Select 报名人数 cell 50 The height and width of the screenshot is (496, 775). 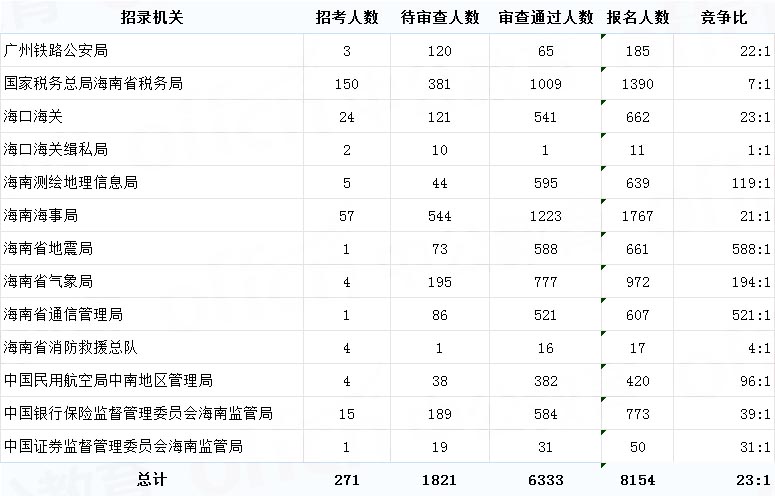click(x=638, y=447)
